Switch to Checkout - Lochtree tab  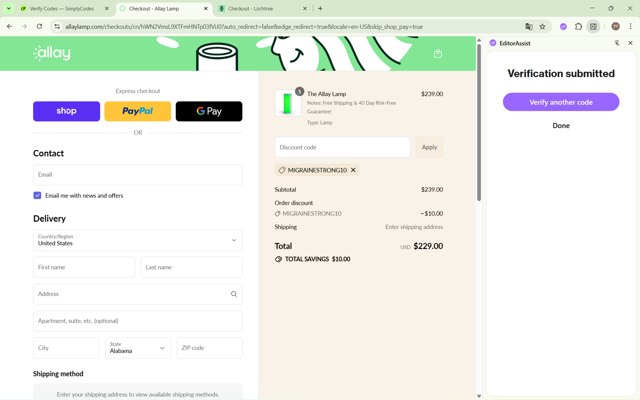pyautogui.click(x=250, y=8)
